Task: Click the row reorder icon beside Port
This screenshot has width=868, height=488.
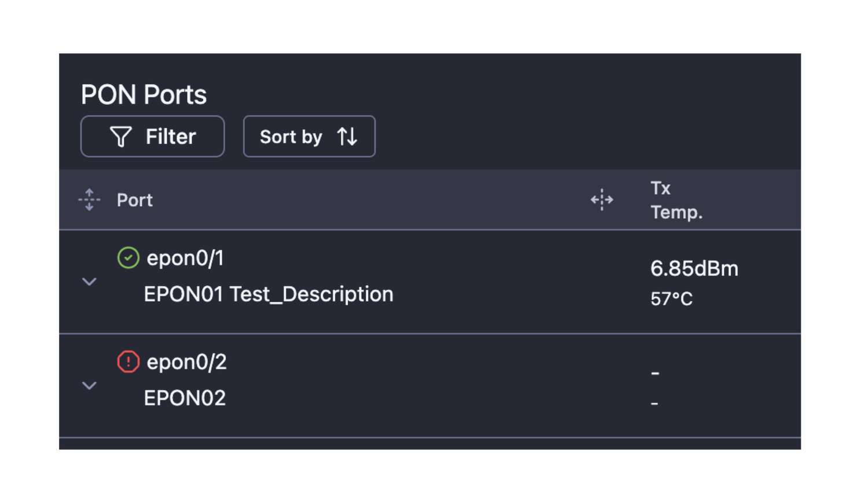Action: [x=89, y=200]
